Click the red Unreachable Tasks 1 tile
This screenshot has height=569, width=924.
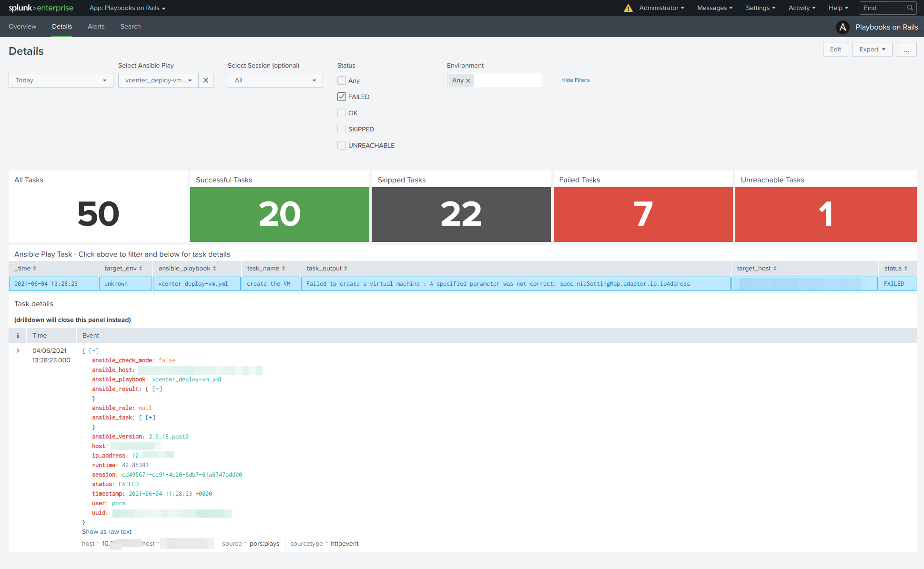click(826, 214)
